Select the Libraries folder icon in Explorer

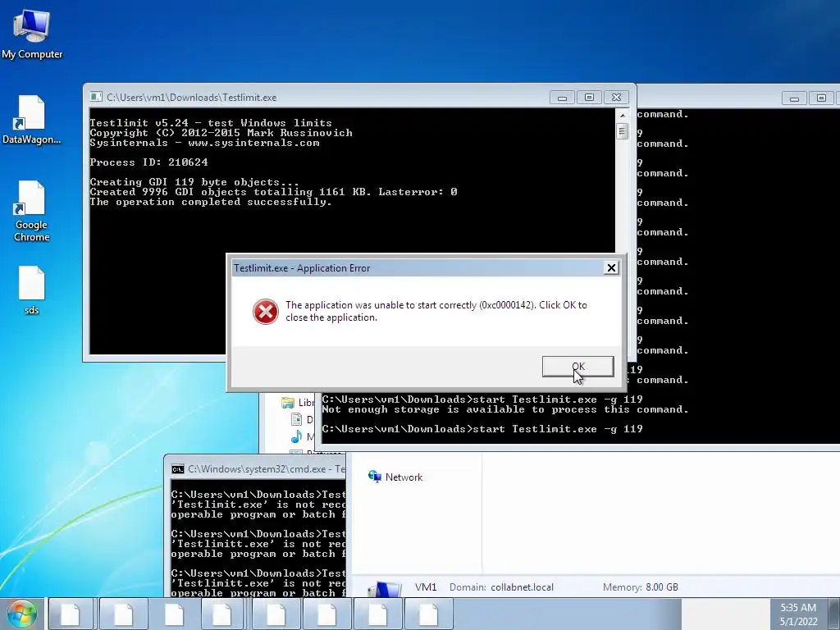(288, 402)
